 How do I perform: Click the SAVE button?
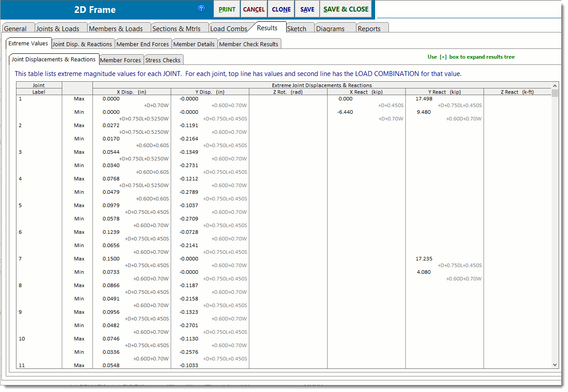coord(307,9)
